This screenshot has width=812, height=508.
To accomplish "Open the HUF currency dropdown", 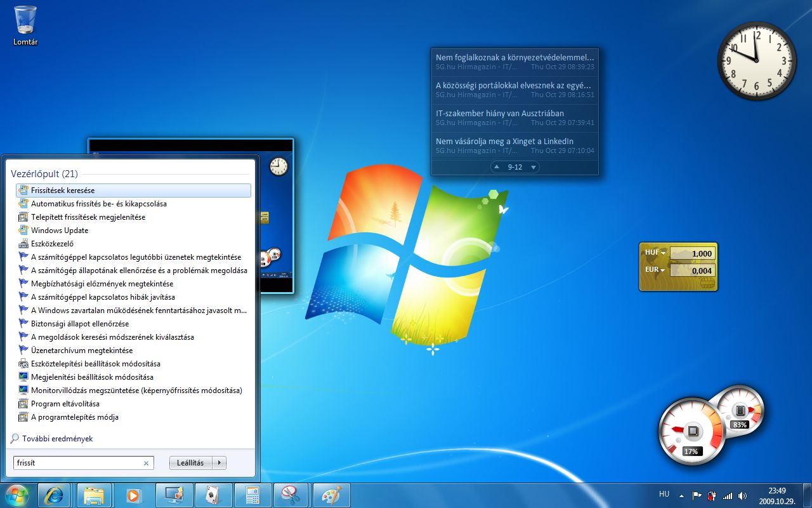I will tap(664, 253).
